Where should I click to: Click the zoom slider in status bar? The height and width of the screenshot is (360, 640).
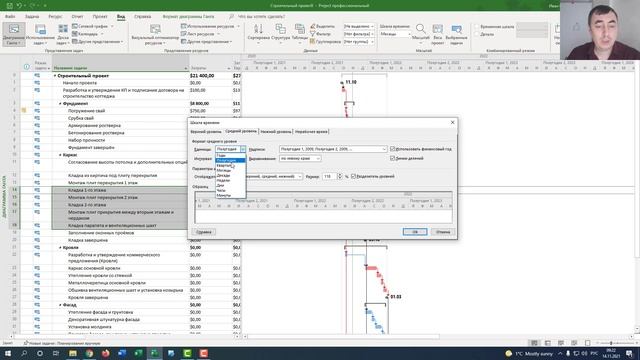click(x=611, y=343)
